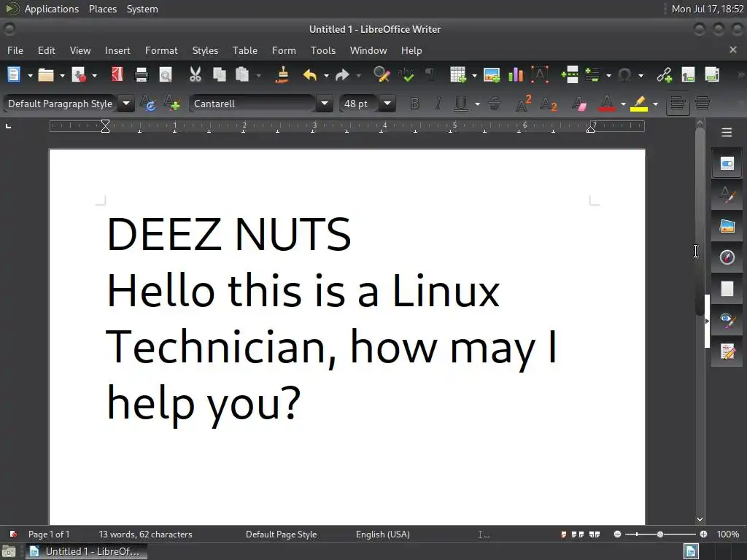Clear direct formatting with eraser icon
Viewport: 747px width, 560px height.
point(579,104)
